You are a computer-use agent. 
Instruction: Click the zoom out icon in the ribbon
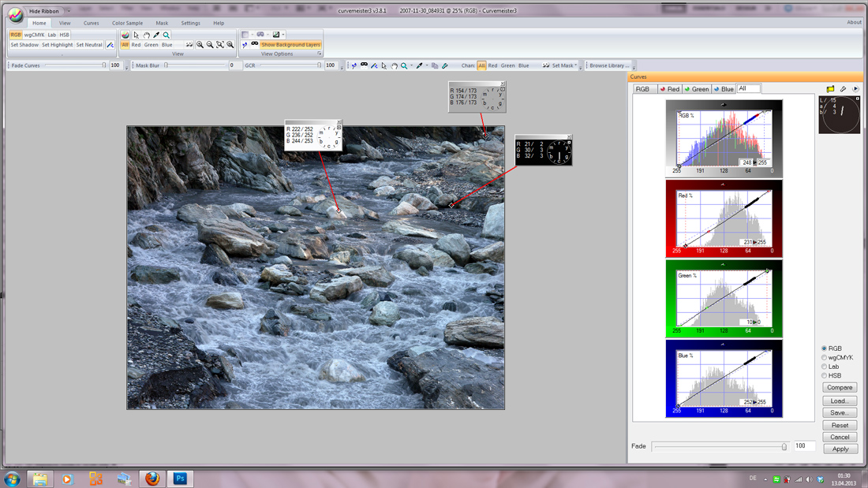(210, 45)
